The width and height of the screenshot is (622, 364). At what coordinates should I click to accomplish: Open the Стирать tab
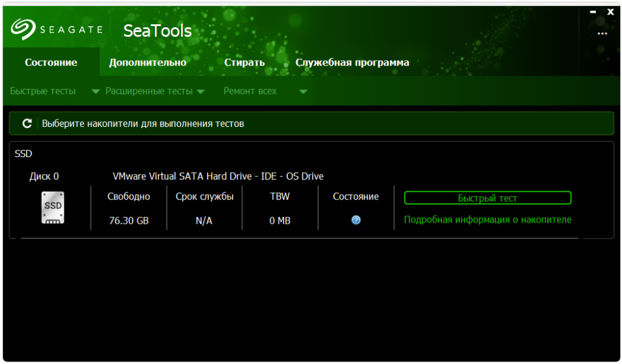coord(244,62)
